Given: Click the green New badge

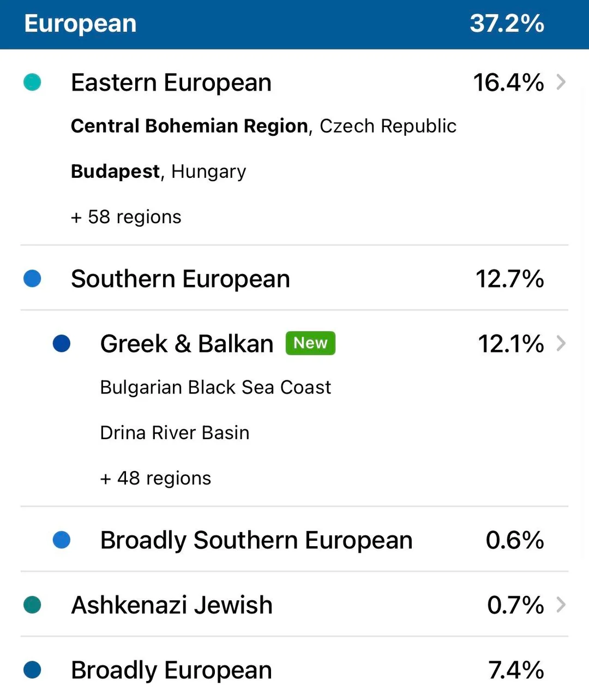Looking at the screenshot, I should click(x=310, y=343).
